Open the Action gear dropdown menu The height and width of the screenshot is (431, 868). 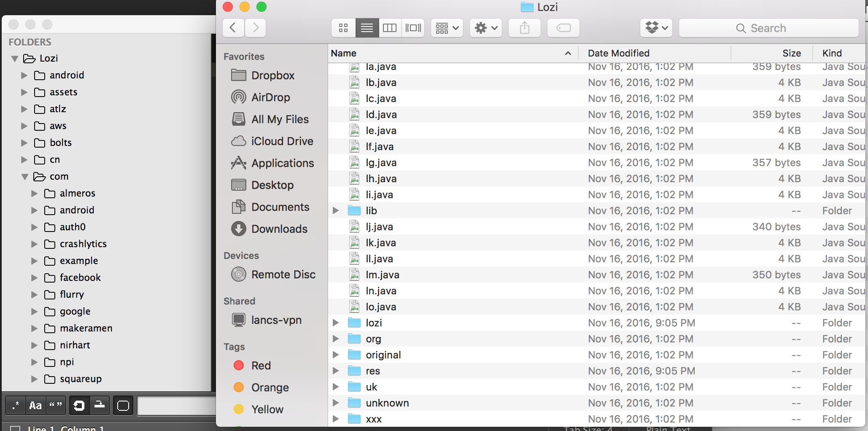tap(485, 28)
